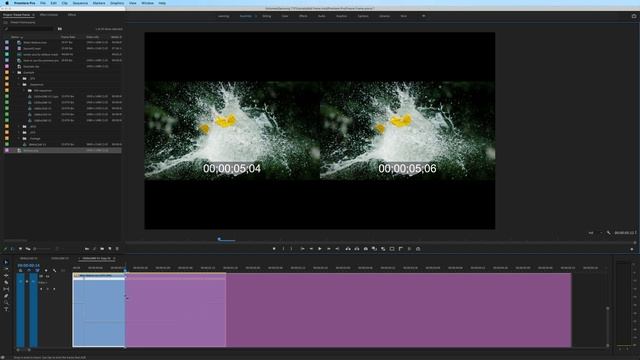Select the Ripple Edit tool
This screenshot has height=360, width=640.
[6, 276]
